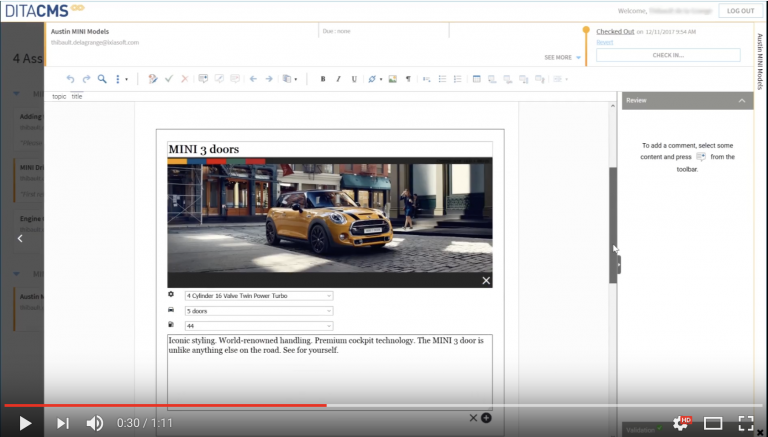Viewport: 768px width, 437px height.
Task: Insert a numbered list
Action: coord(457,79)
